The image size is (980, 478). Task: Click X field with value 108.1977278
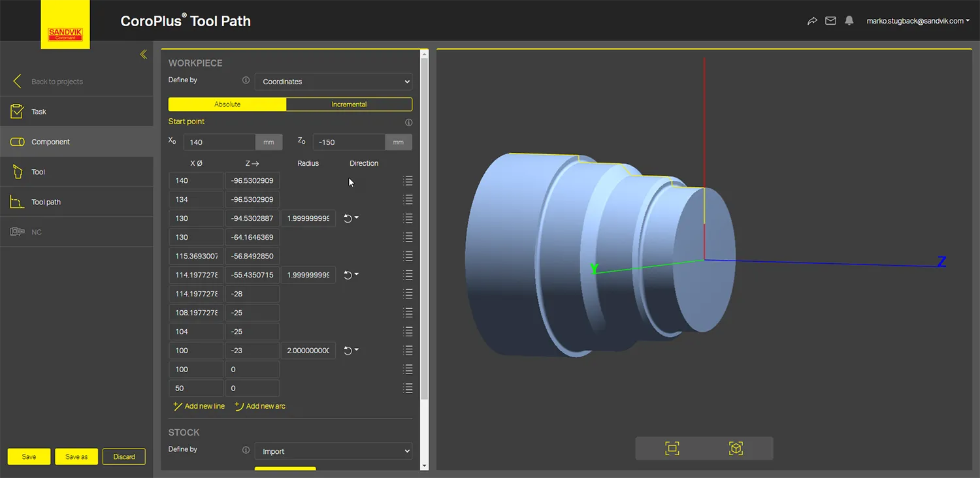(x=196, y=313)
